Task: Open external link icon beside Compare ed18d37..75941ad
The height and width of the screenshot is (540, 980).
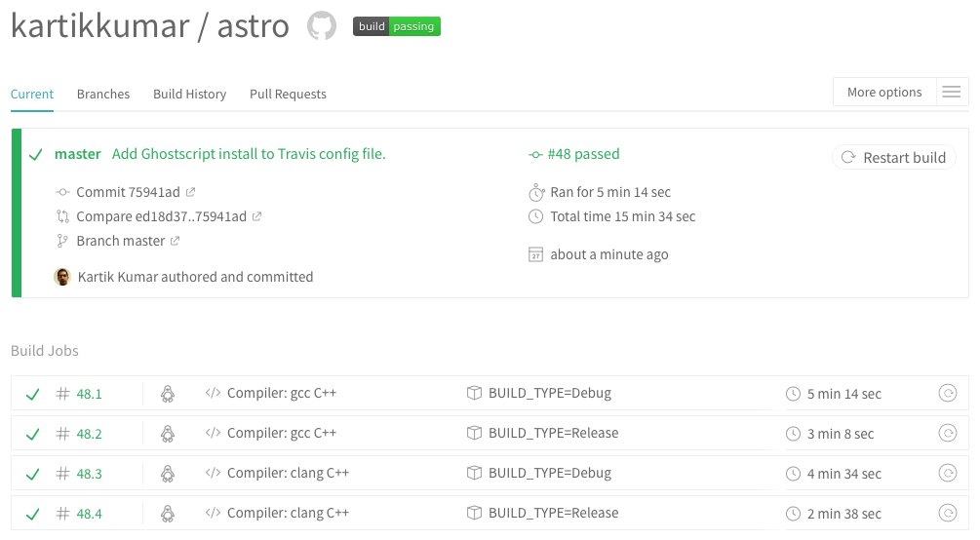Action: 256,216
